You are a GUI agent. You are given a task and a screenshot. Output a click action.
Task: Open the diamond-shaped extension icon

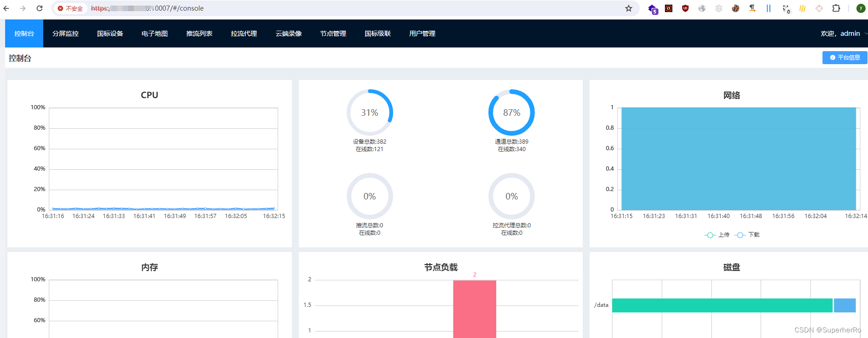[819, 8]
